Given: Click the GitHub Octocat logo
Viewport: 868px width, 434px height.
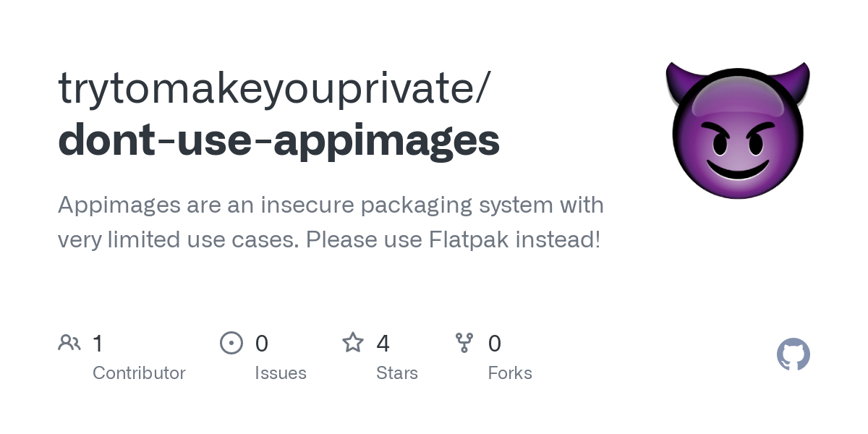Looking at the screenshot, I should click(x=793, y=354).
